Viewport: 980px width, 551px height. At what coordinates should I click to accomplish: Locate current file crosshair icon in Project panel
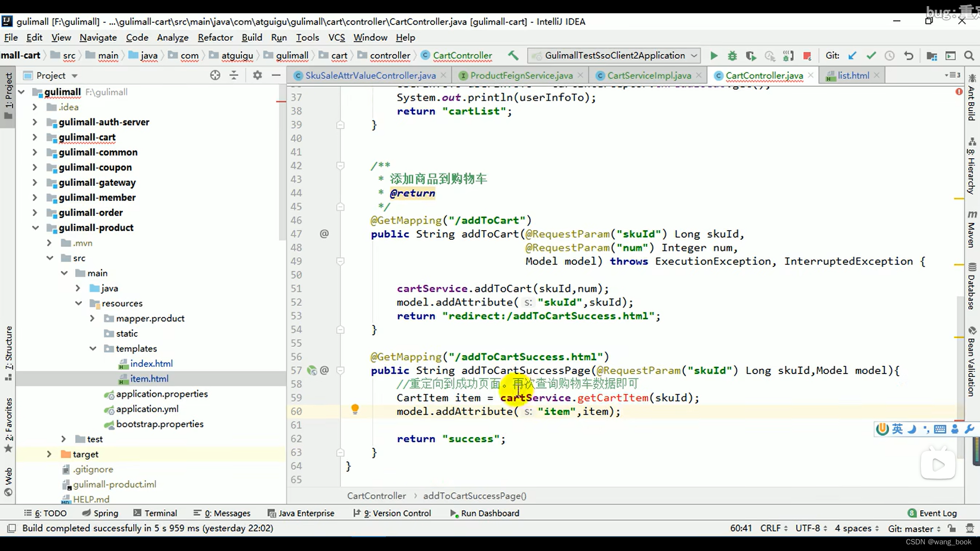click(x=215, y=76)
